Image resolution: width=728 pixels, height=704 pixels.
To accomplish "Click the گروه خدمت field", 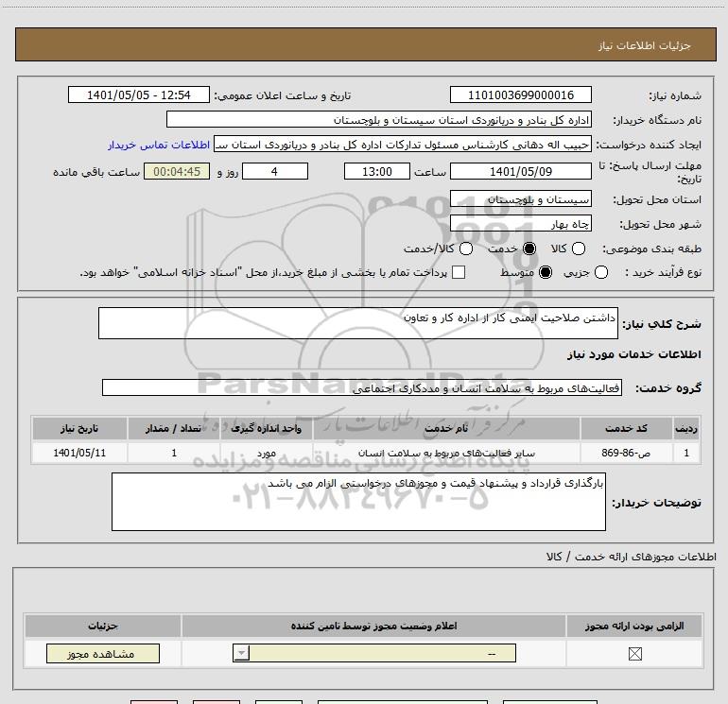I will pyautogui.click(x=362, y=387).
